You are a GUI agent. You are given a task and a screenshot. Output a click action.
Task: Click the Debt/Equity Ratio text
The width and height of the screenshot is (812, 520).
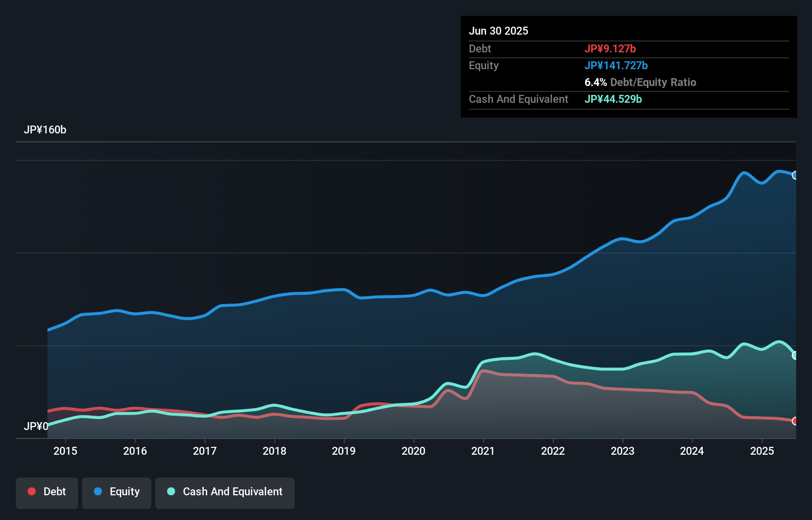point(653,83)
